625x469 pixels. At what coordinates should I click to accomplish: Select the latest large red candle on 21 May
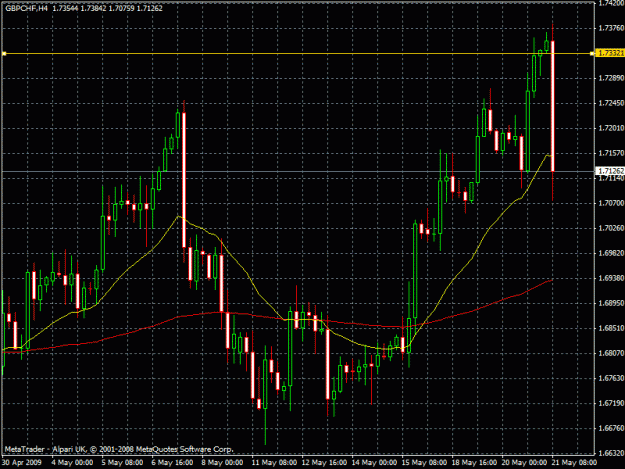552,106
